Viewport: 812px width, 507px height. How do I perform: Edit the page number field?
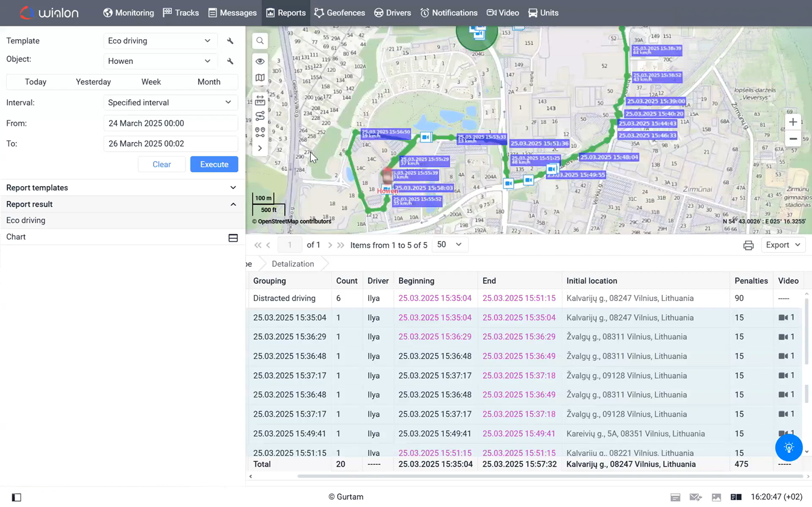click(290, 245)
